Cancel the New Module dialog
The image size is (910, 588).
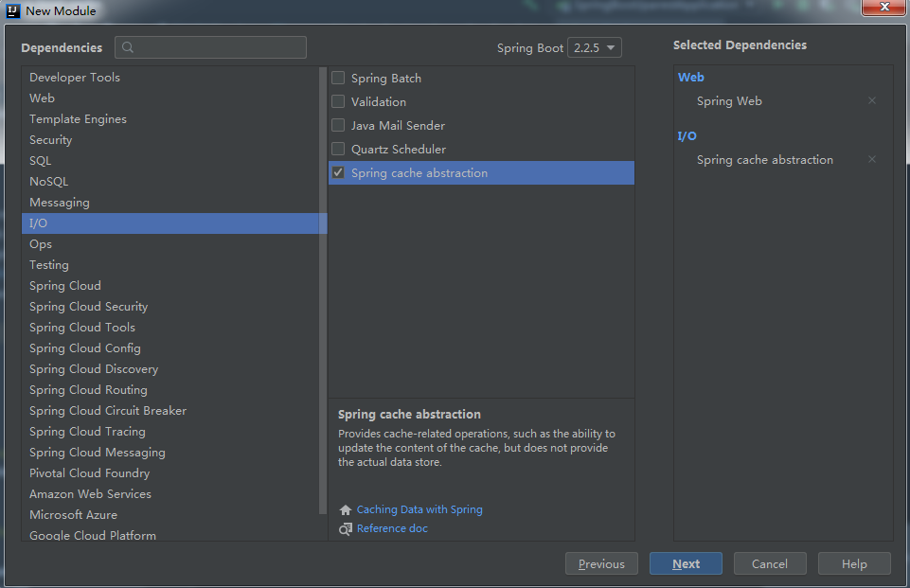pos(770,563)
